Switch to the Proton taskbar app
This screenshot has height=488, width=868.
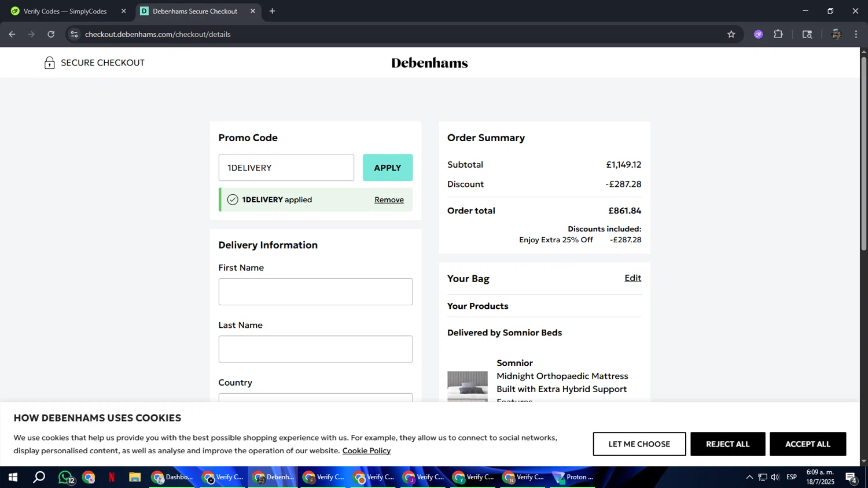click(x=573, y=477)
